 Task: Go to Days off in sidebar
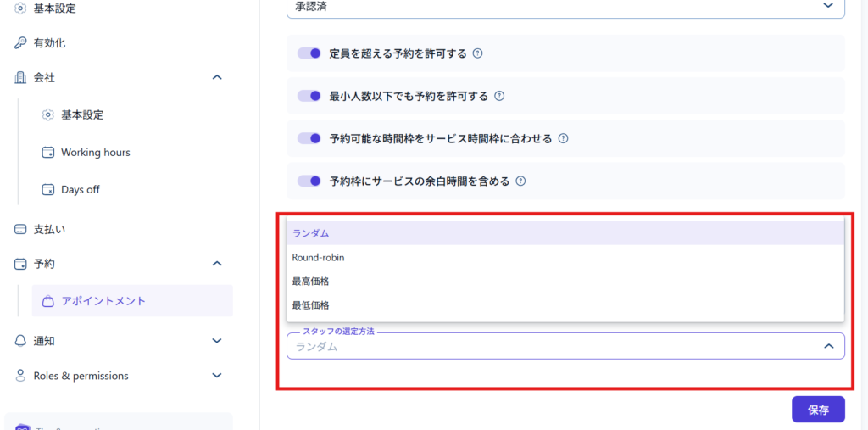pyautogui.click(x=80, y=190)
